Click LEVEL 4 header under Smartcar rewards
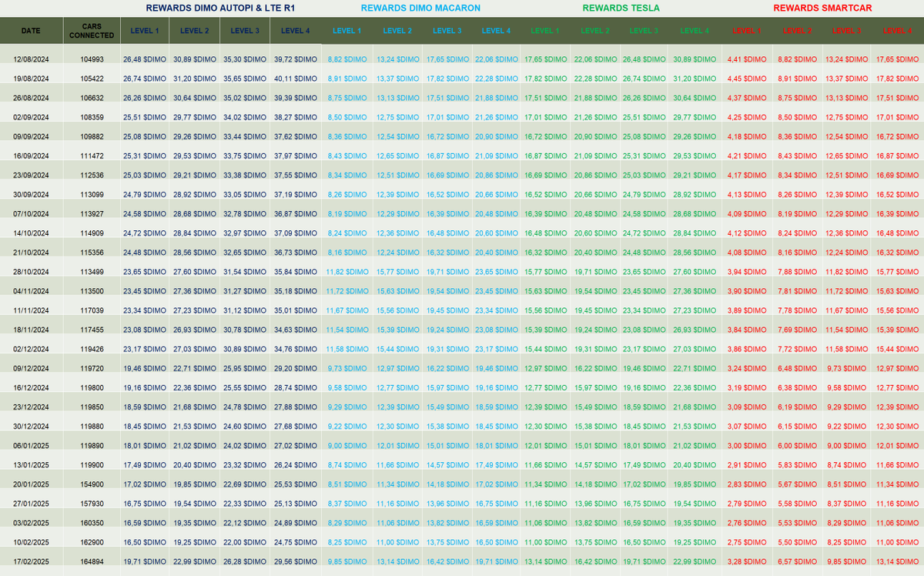Viewport: 924px width, 576px height. coord(897,31)
